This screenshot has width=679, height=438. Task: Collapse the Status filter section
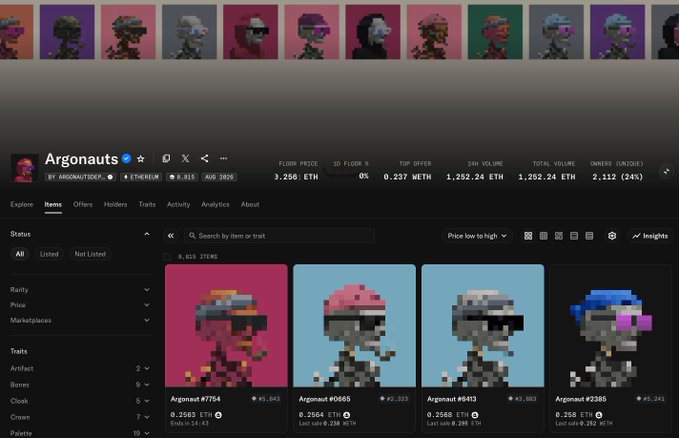[x=147, y=234]
